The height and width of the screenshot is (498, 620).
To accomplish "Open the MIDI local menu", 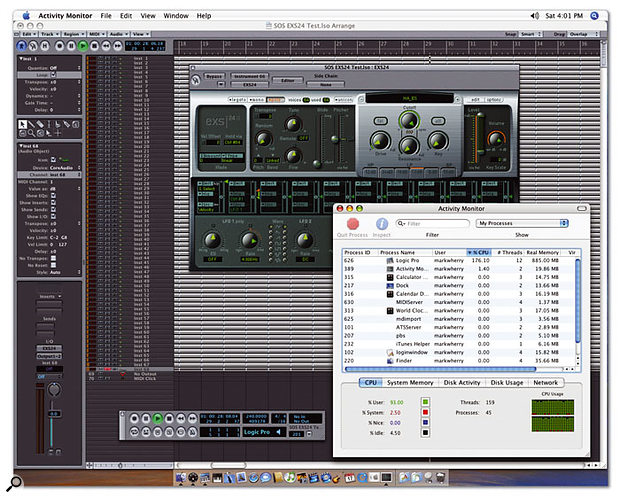I will (96, 34).
